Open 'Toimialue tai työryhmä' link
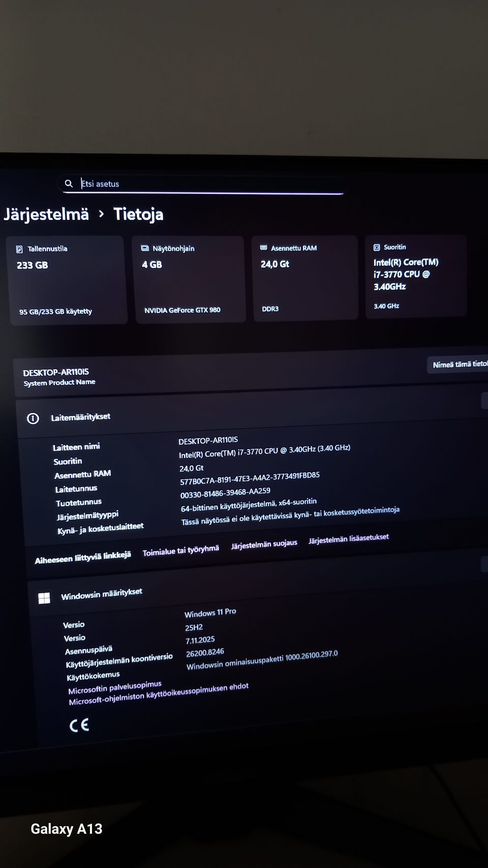 tap(181, 551)
